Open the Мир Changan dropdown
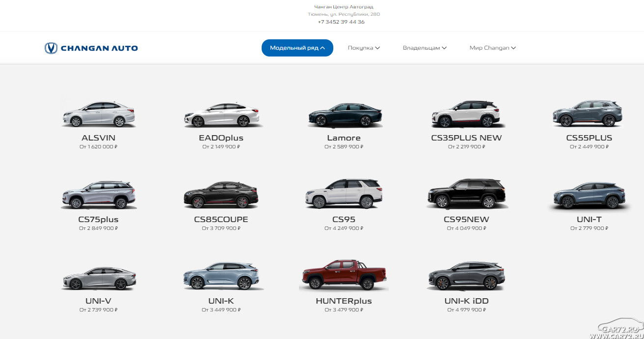644x339 pixels. pos(492,48)
